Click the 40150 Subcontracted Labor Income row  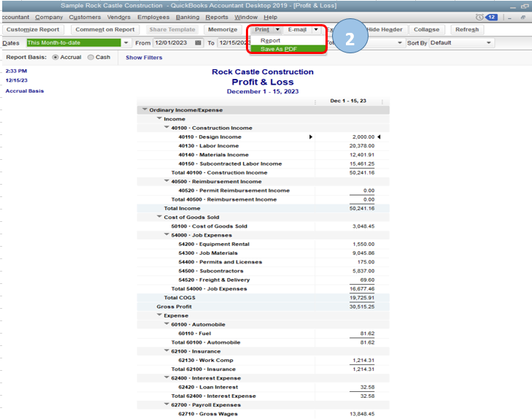pos(263,164)
